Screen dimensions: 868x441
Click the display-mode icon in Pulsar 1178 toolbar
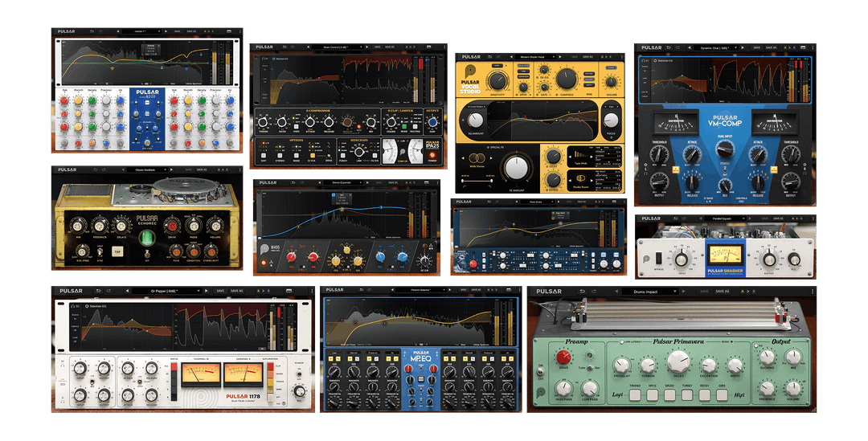289,291
